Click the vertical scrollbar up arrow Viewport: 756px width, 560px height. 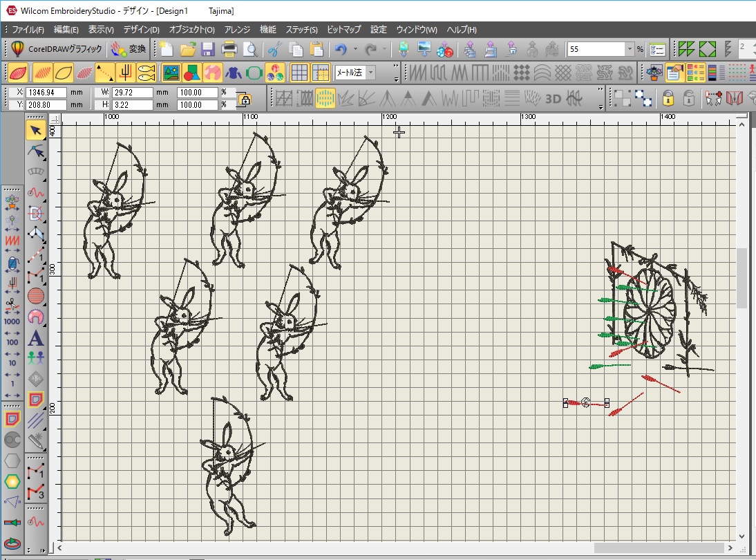(741, 124)
